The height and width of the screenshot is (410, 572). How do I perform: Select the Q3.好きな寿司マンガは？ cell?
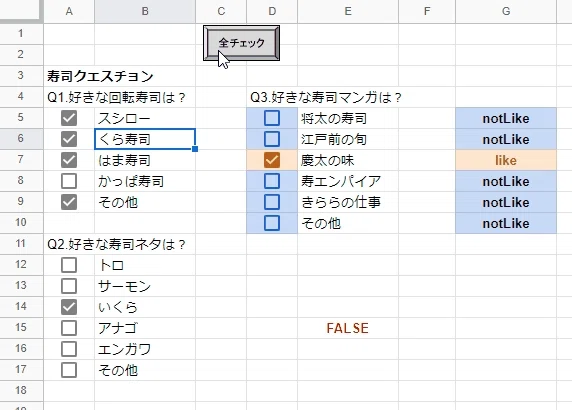[272, 97]
